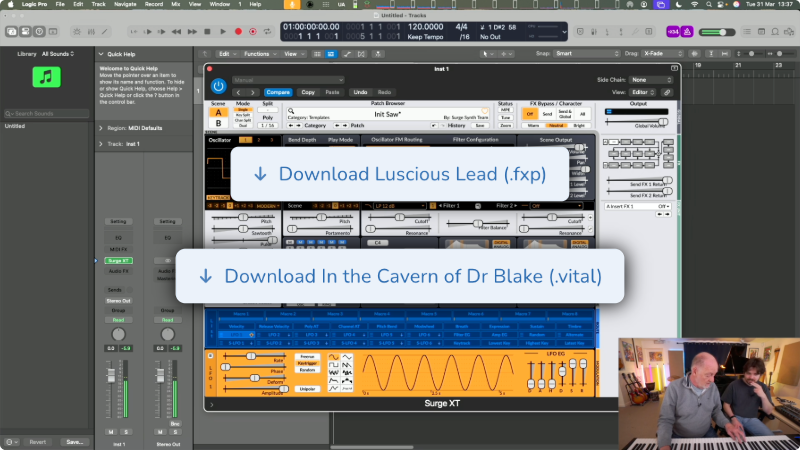This screenshot has width=800, height=450.
Task: Click the patch search magnifier icon
Action: click(291, 111)
